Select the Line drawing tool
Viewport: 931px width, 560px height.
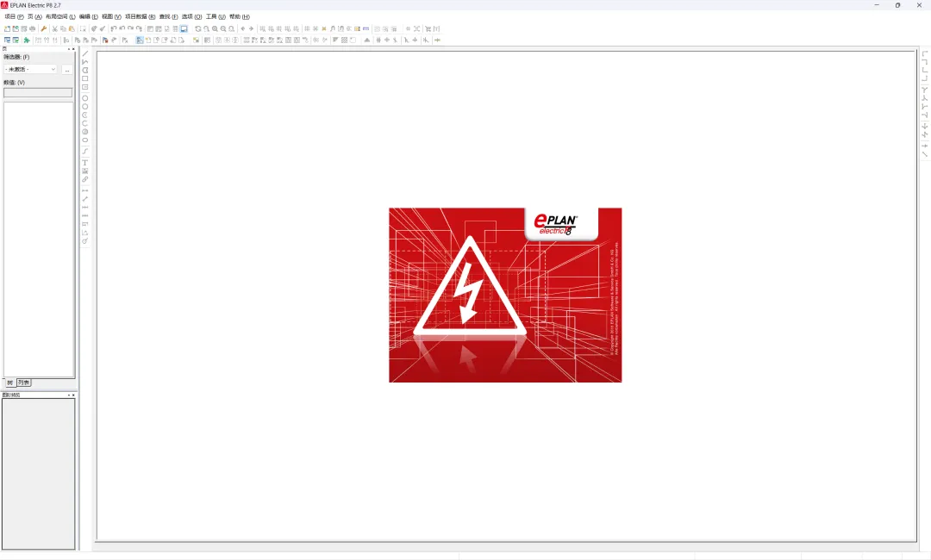84,53
